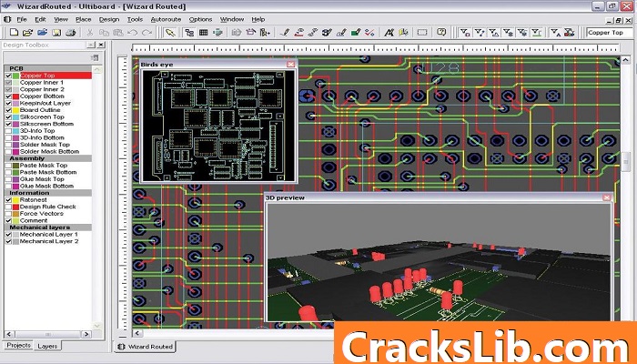Click the Redo arrow icon
Viewport: 637px width, 364px height.
click(147, 33)
